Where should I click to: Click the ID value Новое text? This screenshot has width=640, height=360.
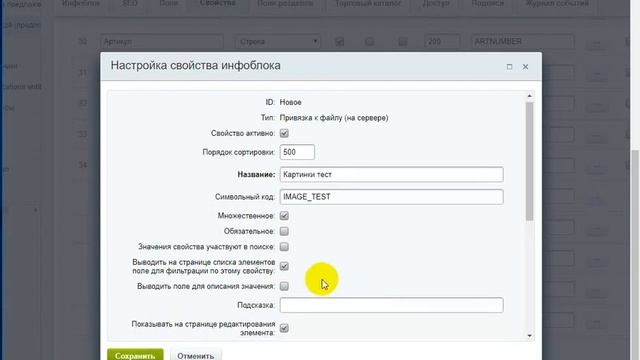coord(291,102)
